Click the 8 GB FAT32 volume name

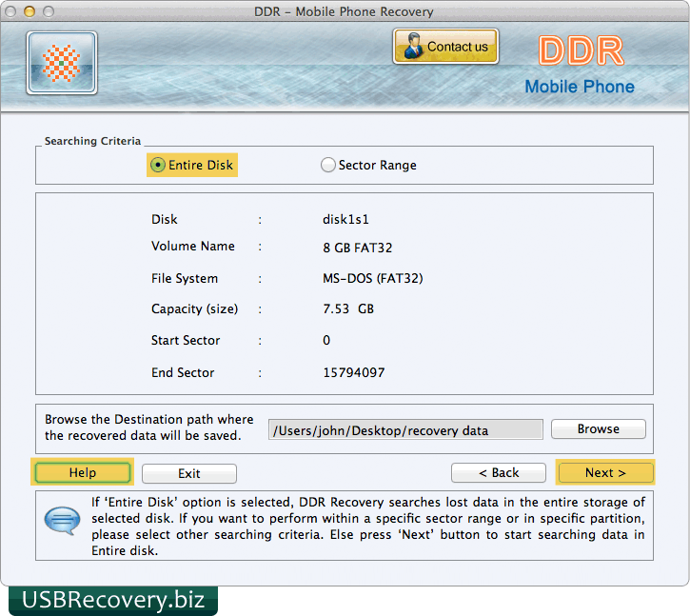[357, 248]
